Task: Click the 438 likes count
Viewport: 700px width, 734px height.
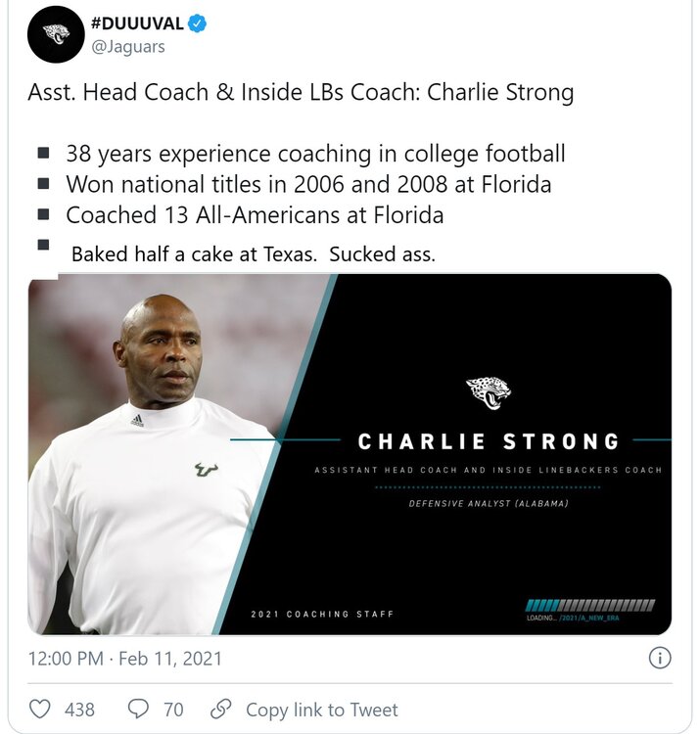Action: pos(79,710)
